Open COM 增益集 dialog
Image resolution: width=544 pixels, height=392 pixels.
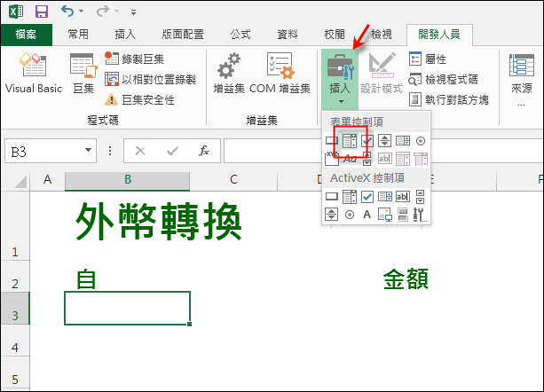280,74
